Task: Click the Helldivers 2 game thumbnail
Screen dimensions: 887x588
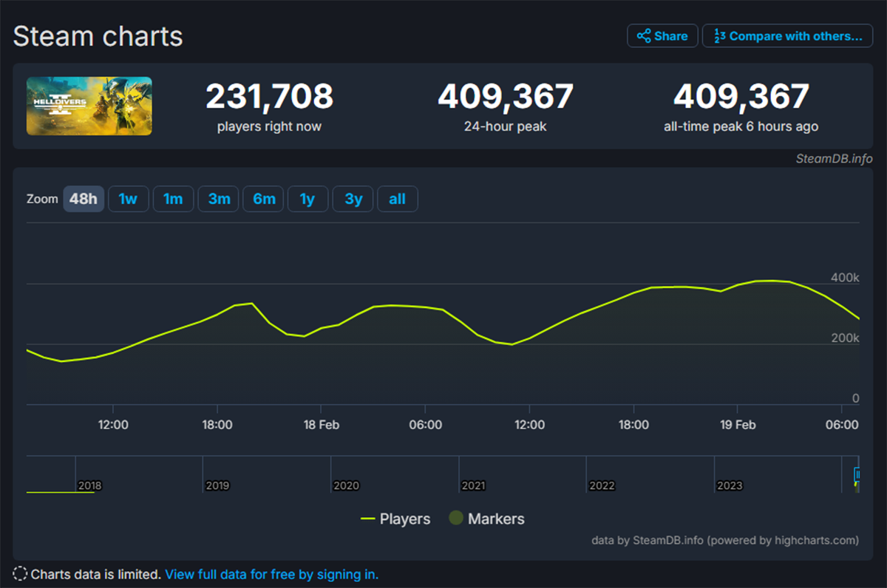Action: pos(89,106)
